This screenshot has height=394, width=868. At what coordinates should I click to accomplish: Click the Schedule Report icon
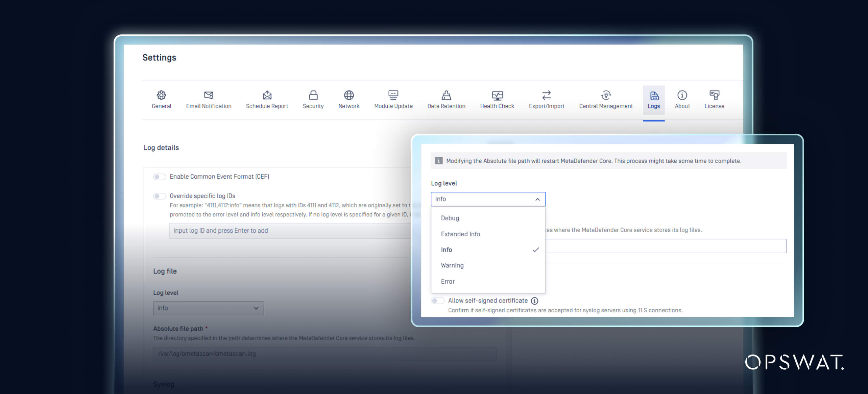coord(267,99)
